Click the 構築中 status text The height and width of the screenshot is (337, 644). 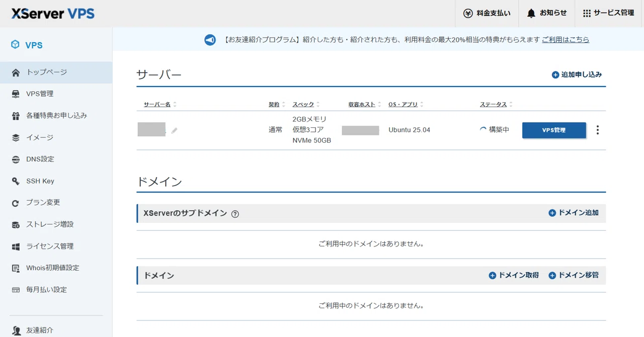tap(499, 130)
